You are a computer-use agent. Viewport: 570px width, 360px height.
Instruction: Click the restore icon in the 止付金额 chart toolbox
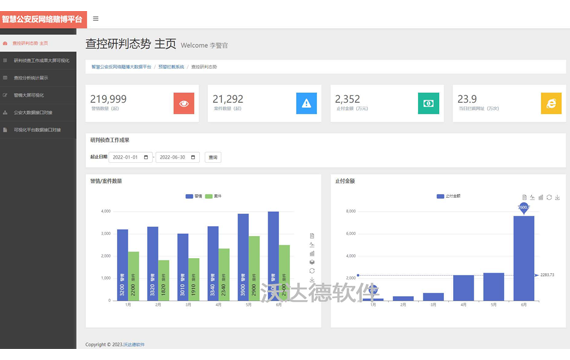549,197
